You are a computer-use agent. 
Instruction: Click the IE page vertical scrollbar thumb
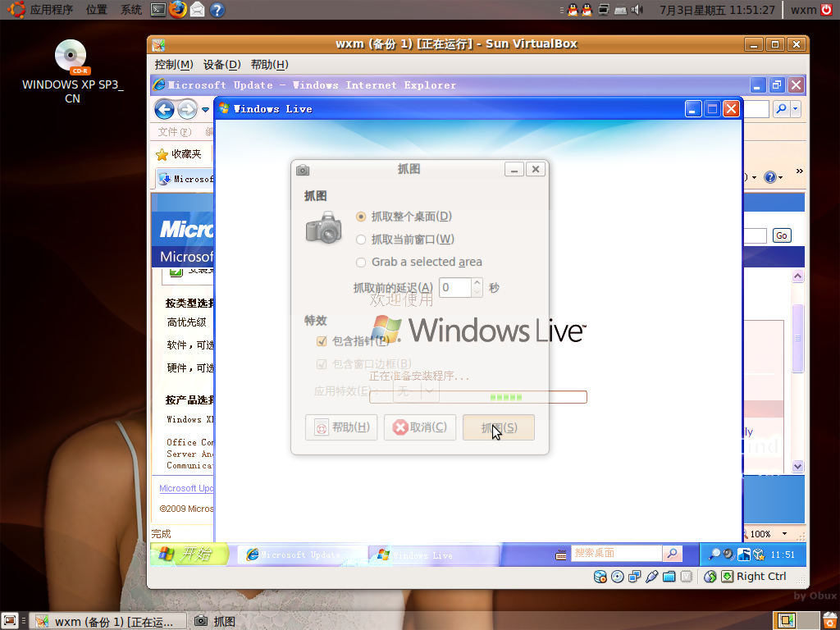click(x=797, y=338)
